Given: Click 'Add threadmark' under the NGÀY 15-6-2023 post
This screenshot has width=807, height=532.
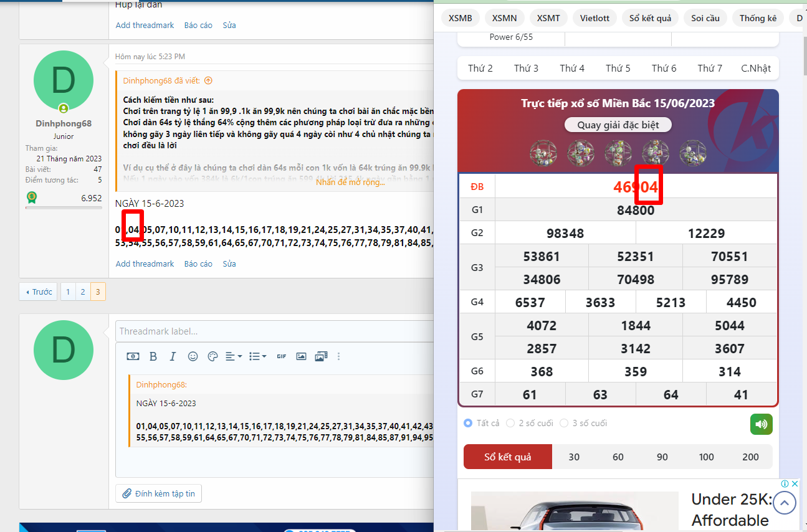Looking at the screenshot, I should point(145,264).
